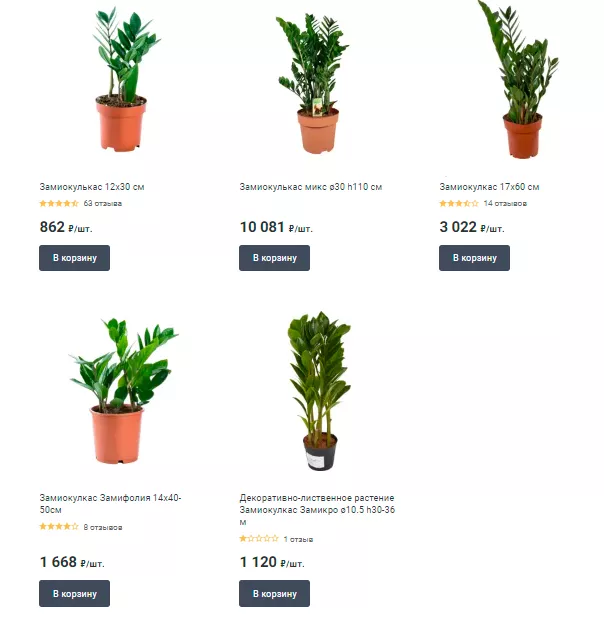This screenshot has width=604, height=618.
Task: View the 8 отзывов reviews link
Action: click(x=103, y=527)
